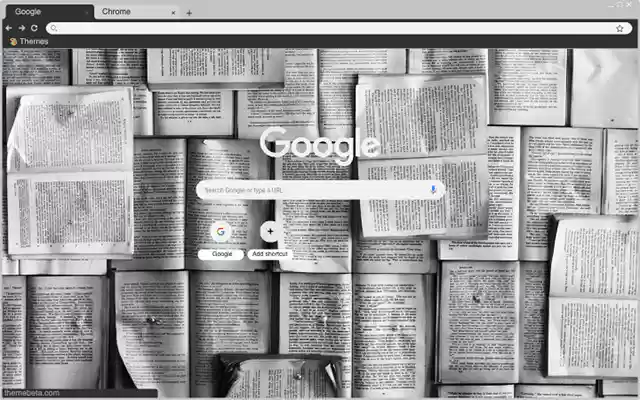Reload the page
The height and width of the screenshot is (400, 640).
point(34,28)
